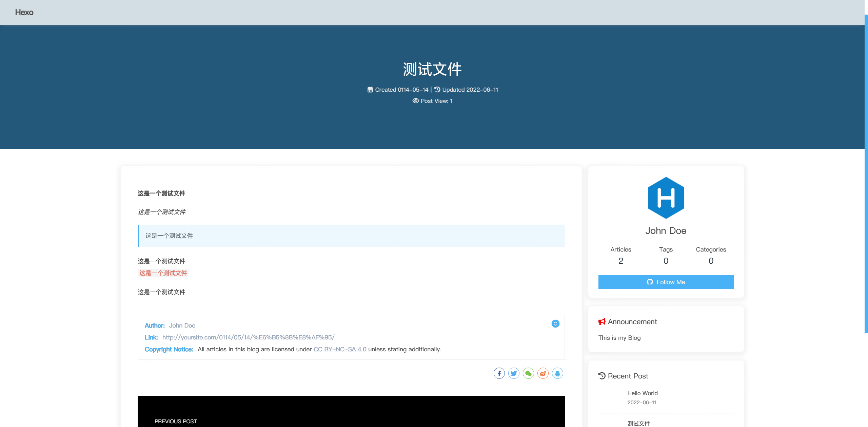
Task: Click the Hello World date 2022-06-11
Action: (x=642, y=403)
